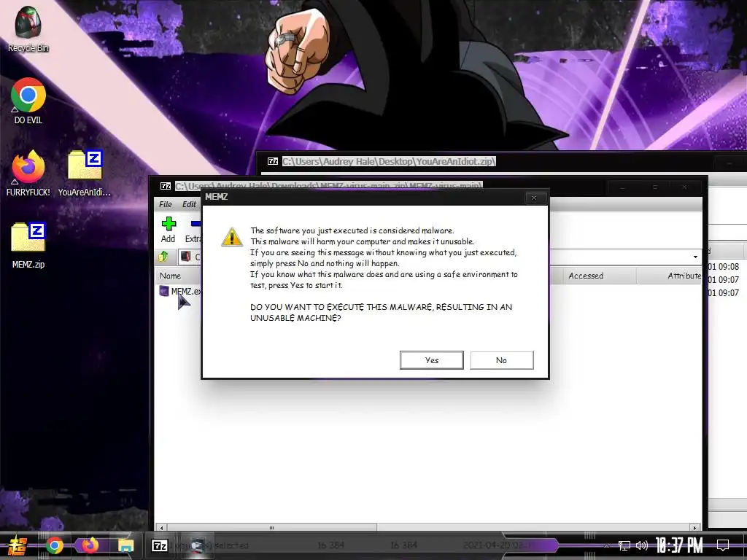Click the archive icon in the address bar

coord(186,257)
